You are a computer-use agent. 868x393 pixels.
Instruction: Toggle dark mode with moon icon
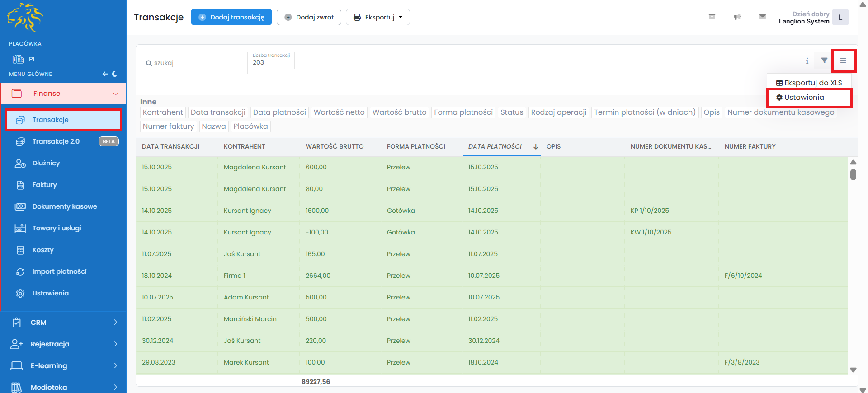pyautogui.click(x=115, y=74)
